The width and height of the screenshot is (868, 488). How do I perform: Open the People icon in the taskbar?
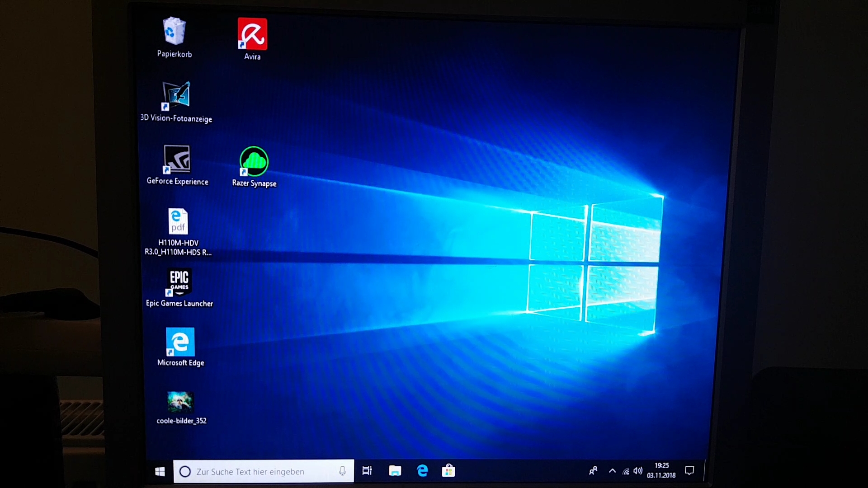593,471
